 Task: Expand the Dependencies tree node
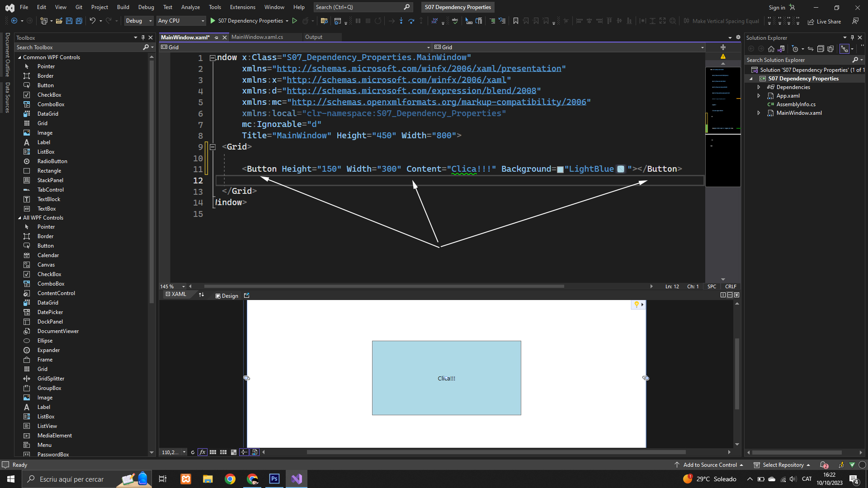click(x=759, y=87)
